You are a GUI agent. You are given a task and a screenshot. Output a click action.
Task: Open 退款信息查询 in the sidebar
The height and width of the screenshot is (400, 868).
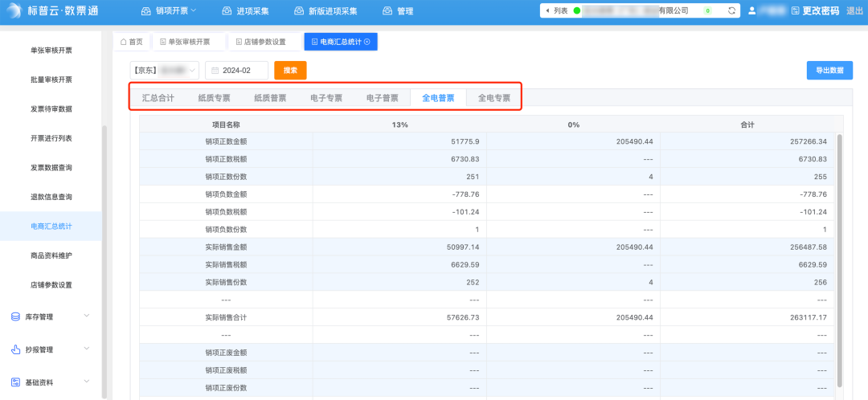[51, 197]
